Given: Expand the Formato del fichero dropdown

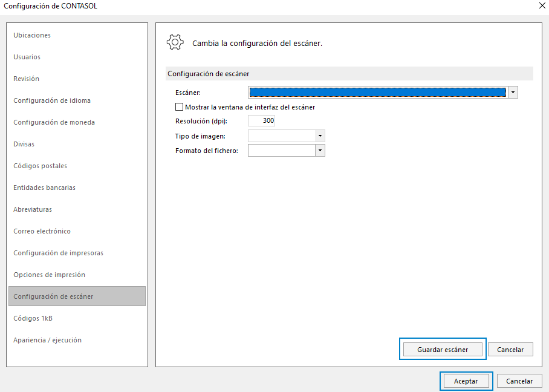Looking at the screenshot, I should [x=320, y=151].
